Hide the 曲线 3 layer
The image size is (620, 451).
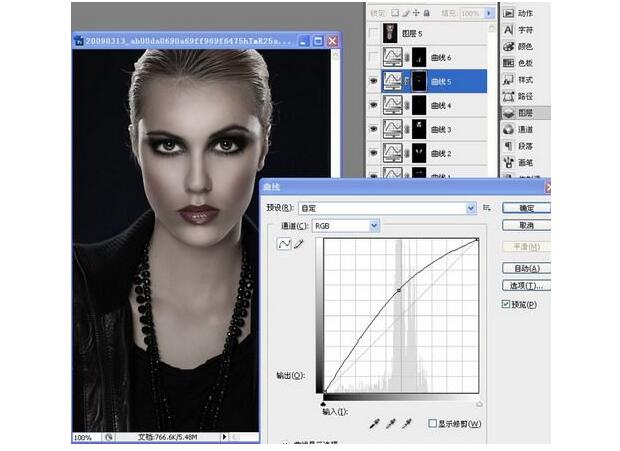373,129
